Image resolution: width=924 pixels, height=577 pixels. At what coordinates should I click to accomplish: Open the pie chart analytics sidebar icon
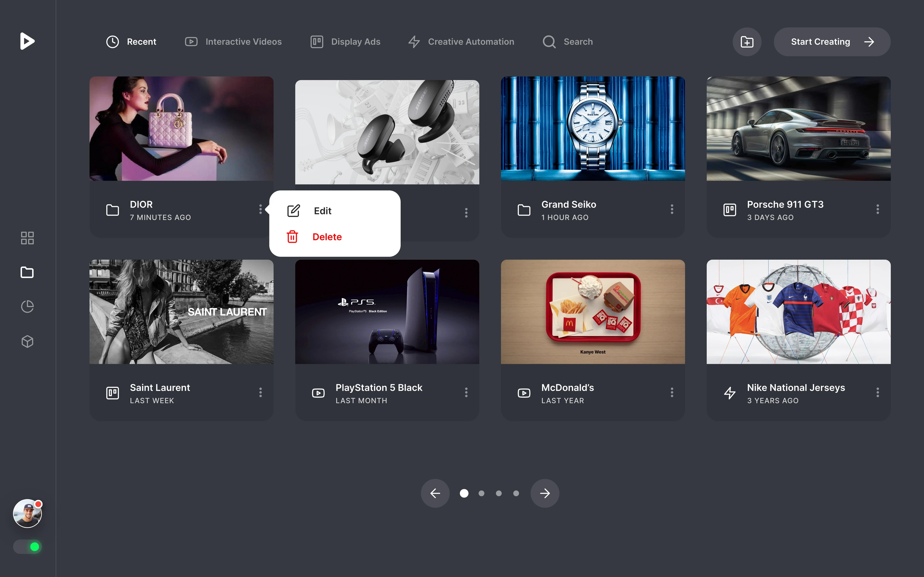coord(27,307)
